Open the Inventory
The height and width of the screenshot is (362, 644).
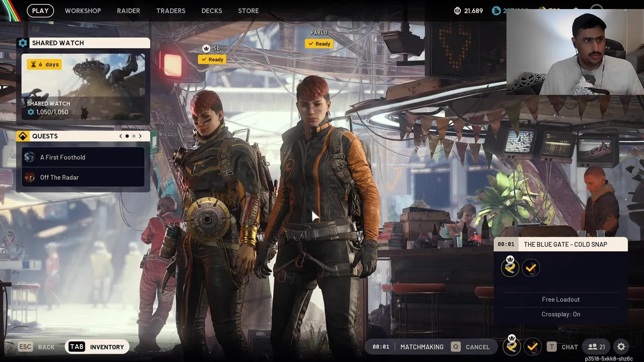pyautogui.click(x=107, y=347)
